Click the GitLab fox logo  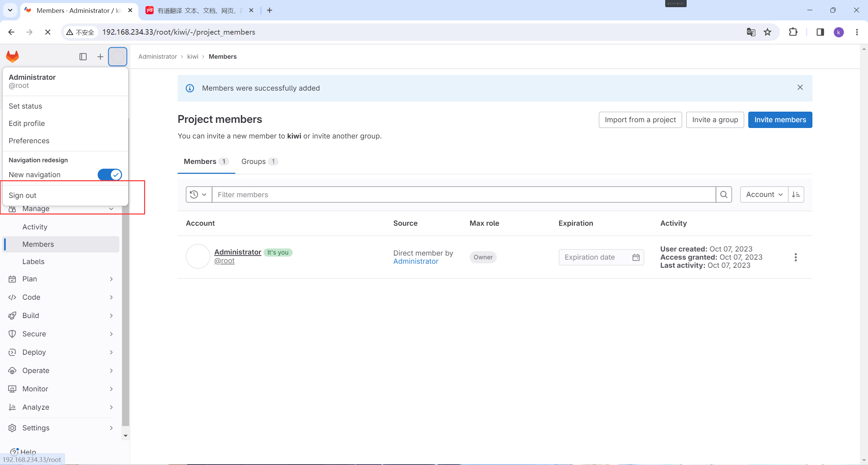[13, 56]
